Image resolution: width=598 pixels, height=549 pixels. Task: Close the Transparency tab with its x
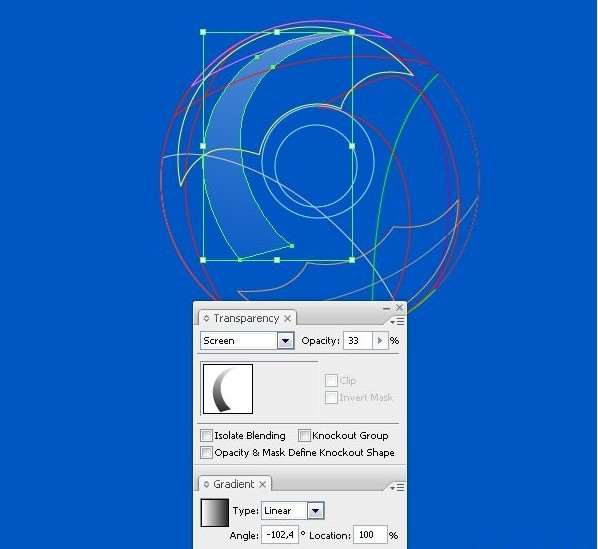click(288, 318)
